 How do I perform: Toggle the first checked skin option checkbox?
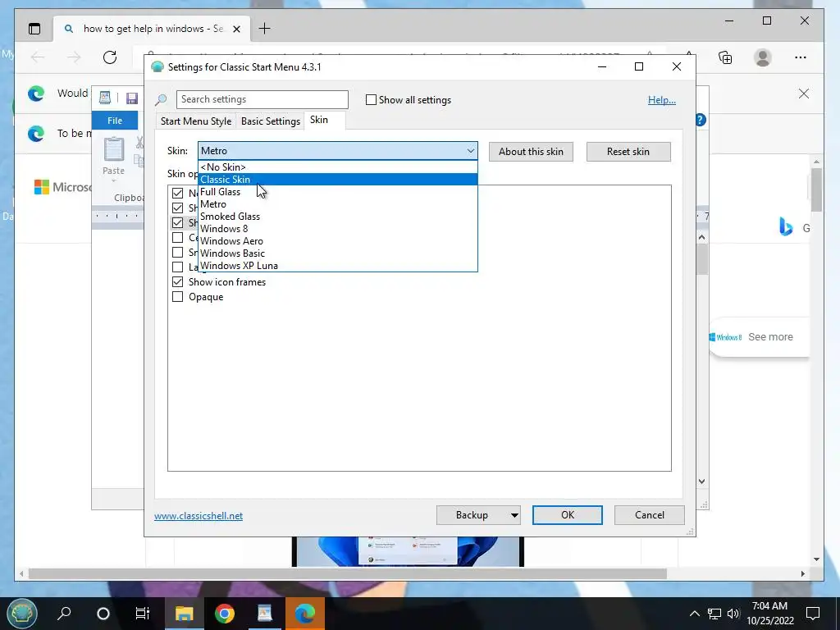point(177,193)
